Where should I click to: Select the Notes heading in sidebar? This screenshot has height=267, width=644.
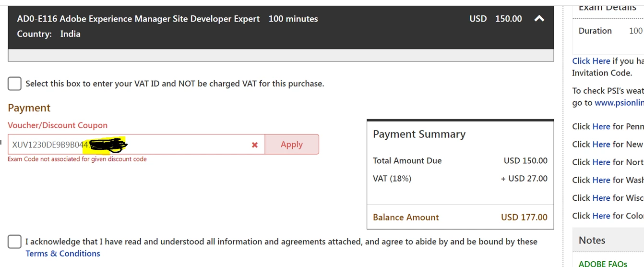pos(592,240)
